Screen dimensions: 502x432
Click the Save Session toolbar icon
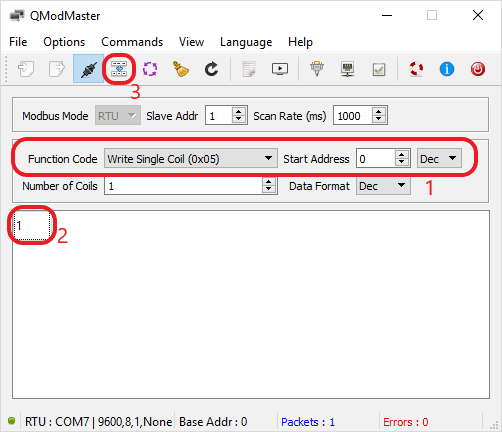pyautogui.click(x=57, y=69)
